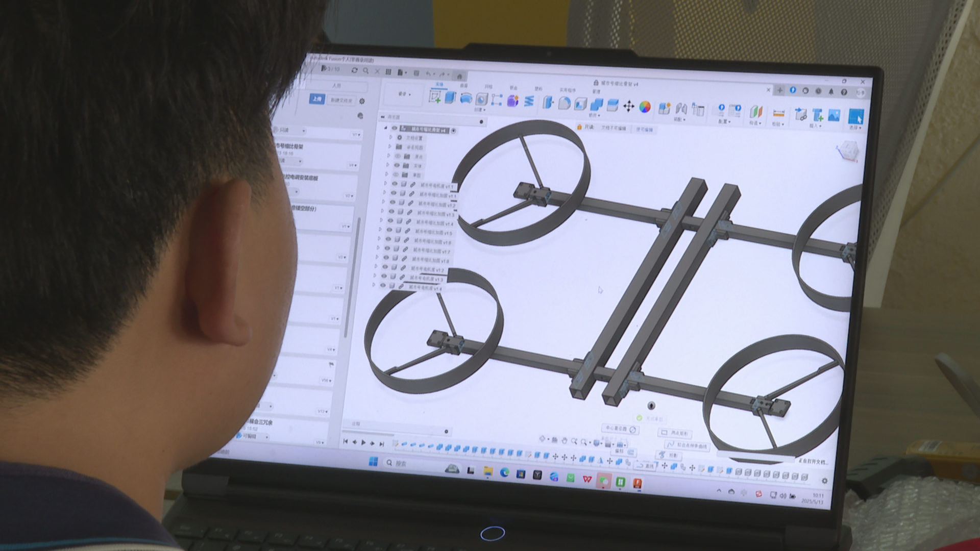Toggle visibility eye of root component

(x=395, y=129)
